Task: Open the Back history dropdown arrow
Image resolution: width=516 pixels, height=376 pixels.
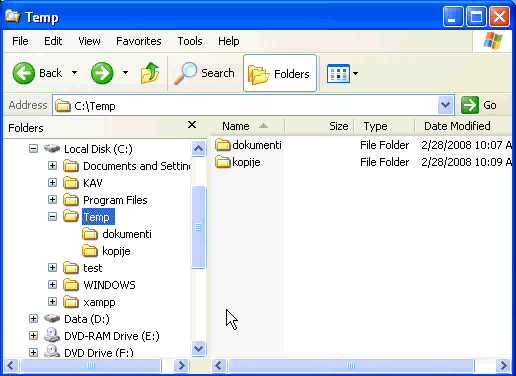Action: pos(74,72)
